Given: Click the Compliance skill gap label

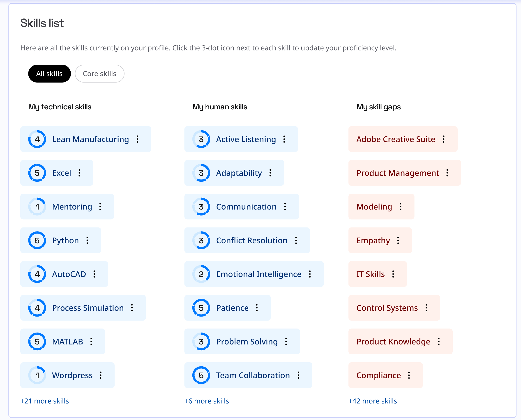Looking at the screenshot, I should click(379, 376).
